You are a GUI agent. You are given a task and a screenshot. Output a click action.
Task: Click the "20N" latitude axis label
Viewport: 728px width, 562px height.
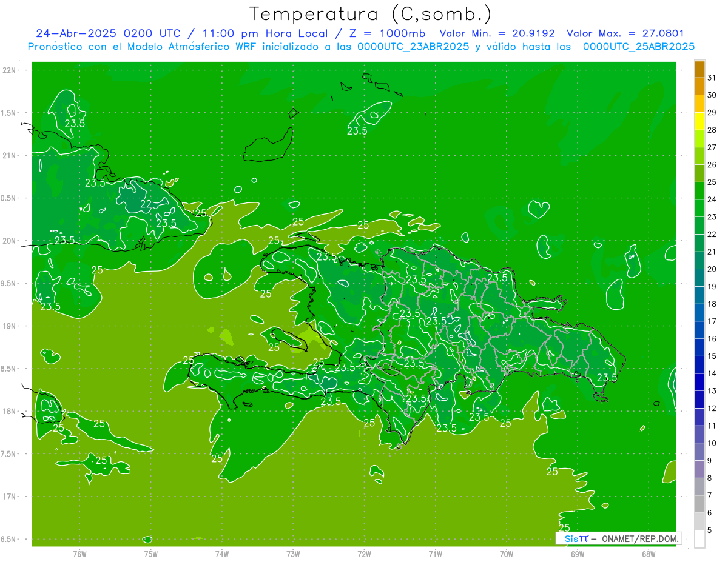pos(10,241)
